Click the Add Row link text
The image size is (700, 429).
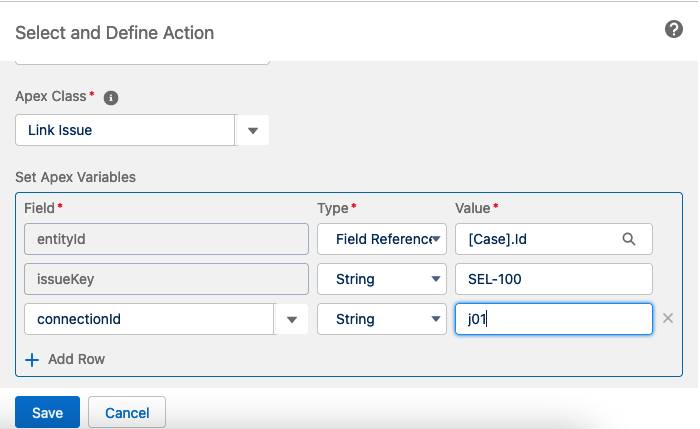[x=76, y=359]
